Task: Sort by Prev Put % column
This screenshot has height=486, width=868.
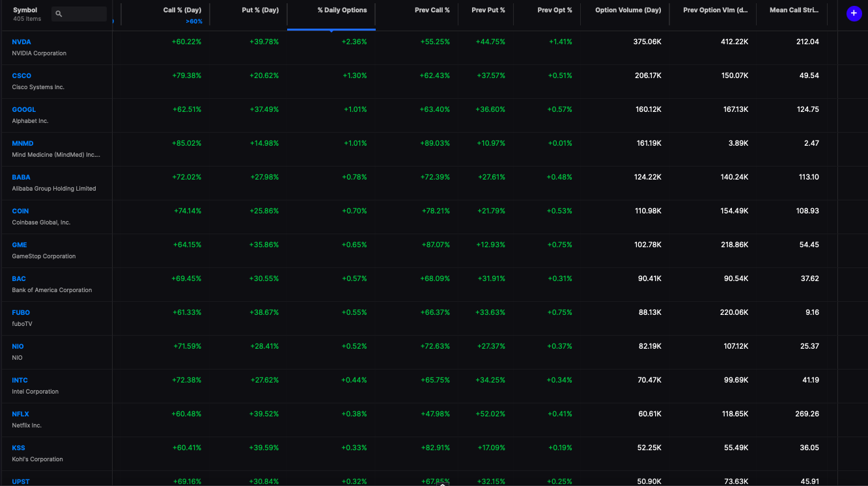Action: coord(488,10)
